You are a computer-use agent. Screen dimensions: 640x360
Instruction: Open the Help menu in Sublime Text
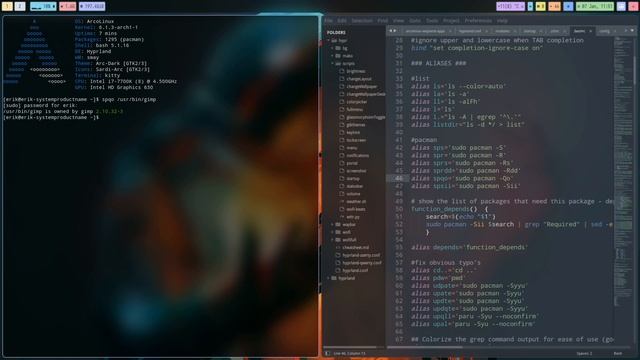click(x=502, y=20)
